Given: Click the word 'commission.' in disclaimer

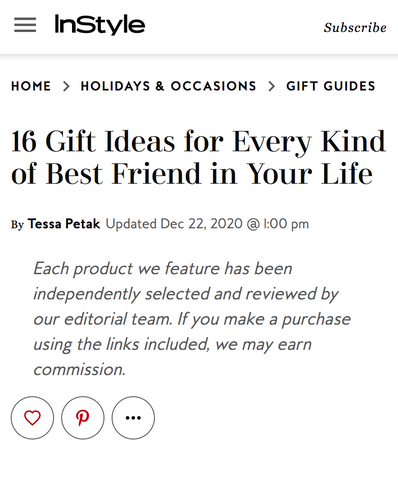Looking at the screenshot, I should pyautogui.click(x=79, y=370).
